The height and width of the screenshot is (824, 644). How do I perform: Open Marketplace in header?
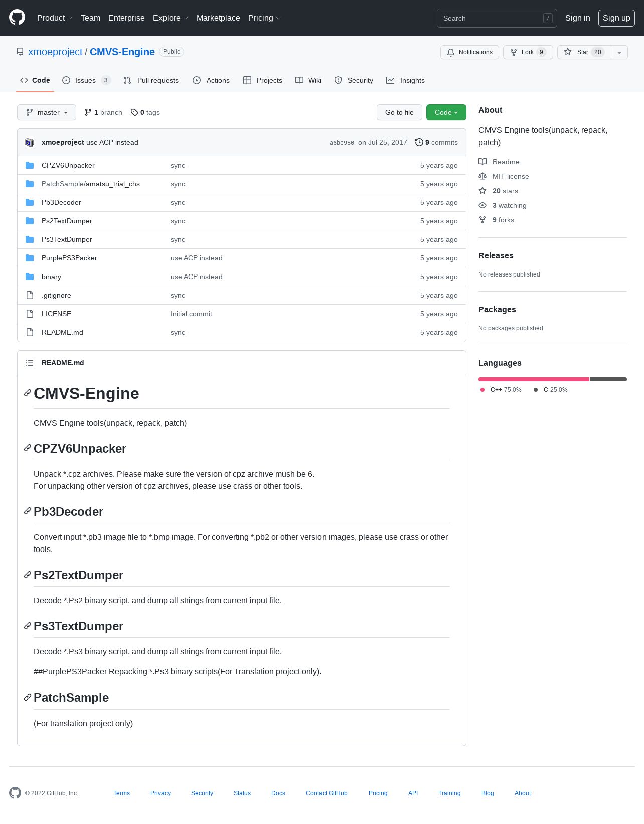[x=218, y=18]
